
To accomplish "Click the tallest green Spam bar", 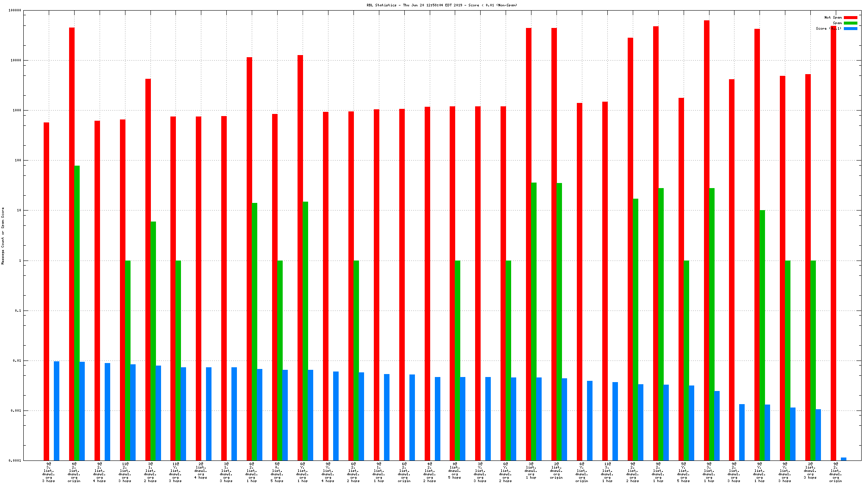I will click(77, 313).
